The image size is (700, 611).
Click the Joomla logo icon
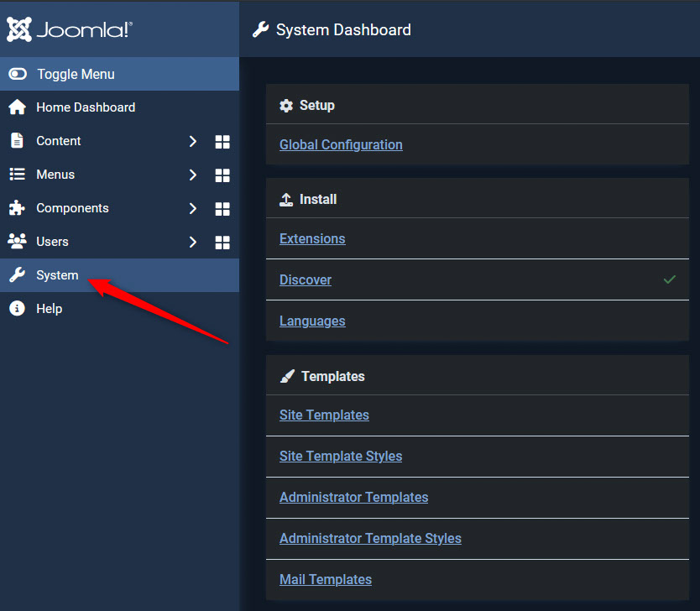18,29
